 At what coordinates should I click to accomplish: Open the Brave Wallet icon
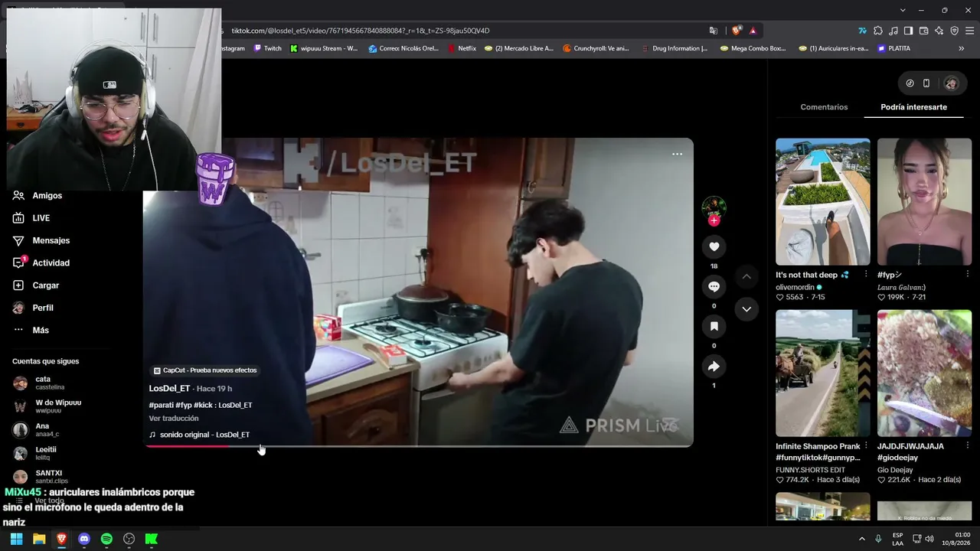pos(923,31)
